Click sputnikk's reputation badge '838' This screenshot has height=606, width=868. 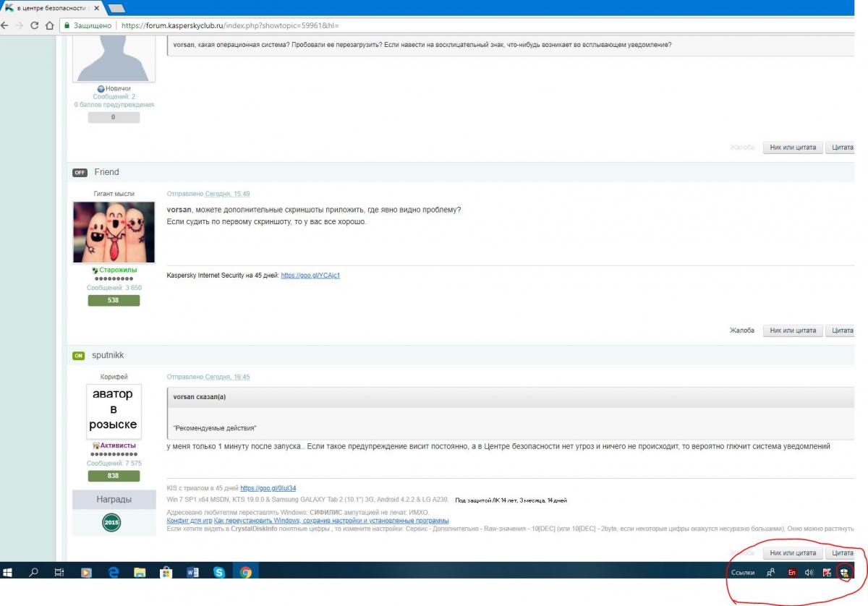114,476
